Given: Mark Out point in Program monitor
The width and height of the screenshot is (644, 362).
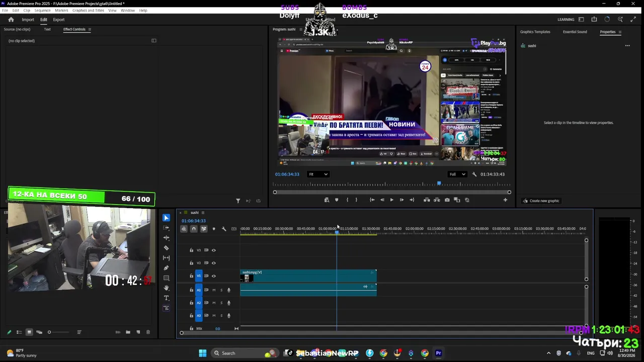Looking at the screenshot, I should click(x=356, y=200).
